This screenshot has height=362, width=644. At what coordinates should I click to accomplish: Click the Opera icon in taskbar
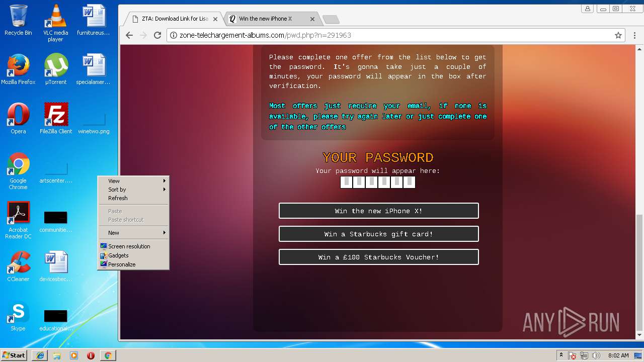91,355
